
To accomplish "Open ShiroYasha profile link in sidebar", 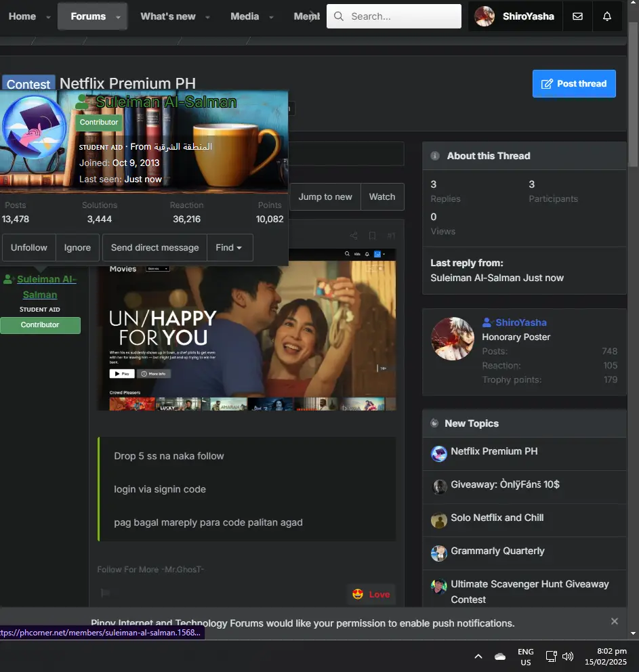I will 520,322.
